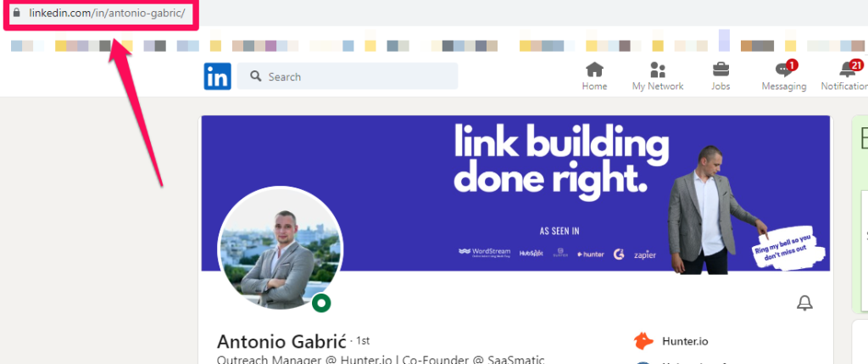Click the 1st connection degree label
This screenshot has width=868, height=364.
(363, 340)
